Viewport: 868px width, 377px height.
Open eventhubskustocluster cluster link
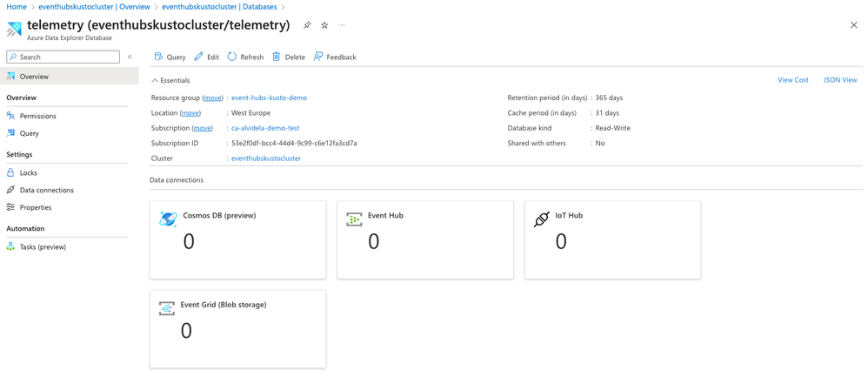[x=266, y=158]
